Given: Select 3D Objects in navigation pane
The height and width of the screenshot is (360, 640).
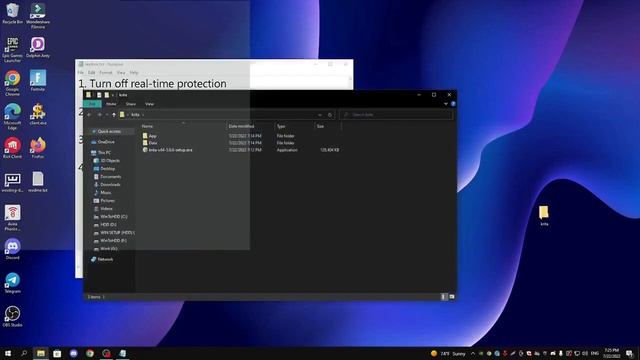Looking at the screenshot, I should click(x=110, y=161).
